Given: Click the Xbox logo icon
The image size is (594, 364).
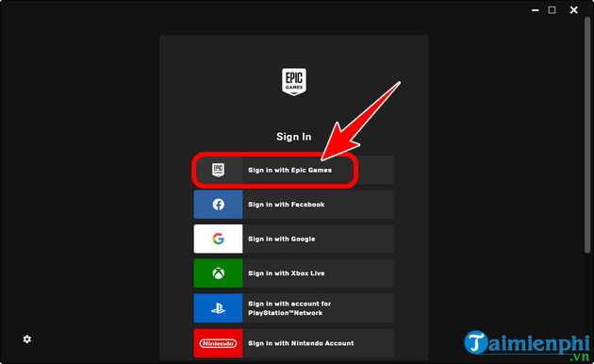Looking at the screenshot, I should point(218,273).
